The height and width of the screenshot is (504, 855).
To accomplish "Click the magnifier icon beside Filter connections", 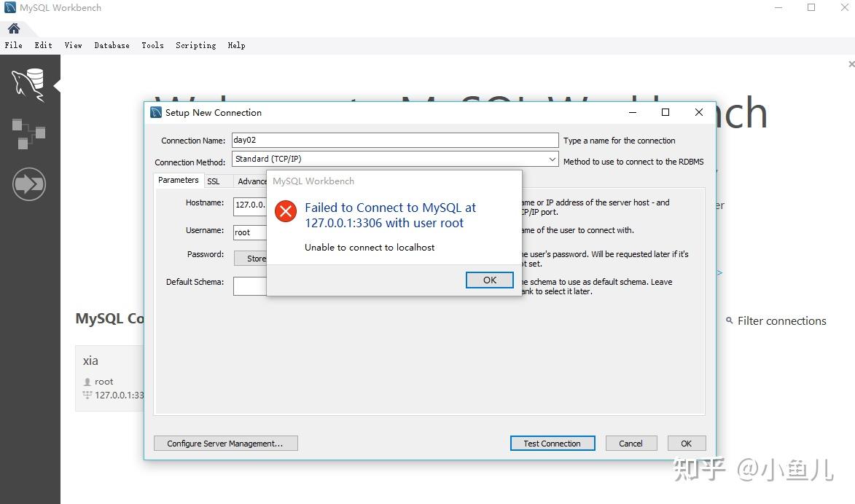I will click(x=730, y=320).
